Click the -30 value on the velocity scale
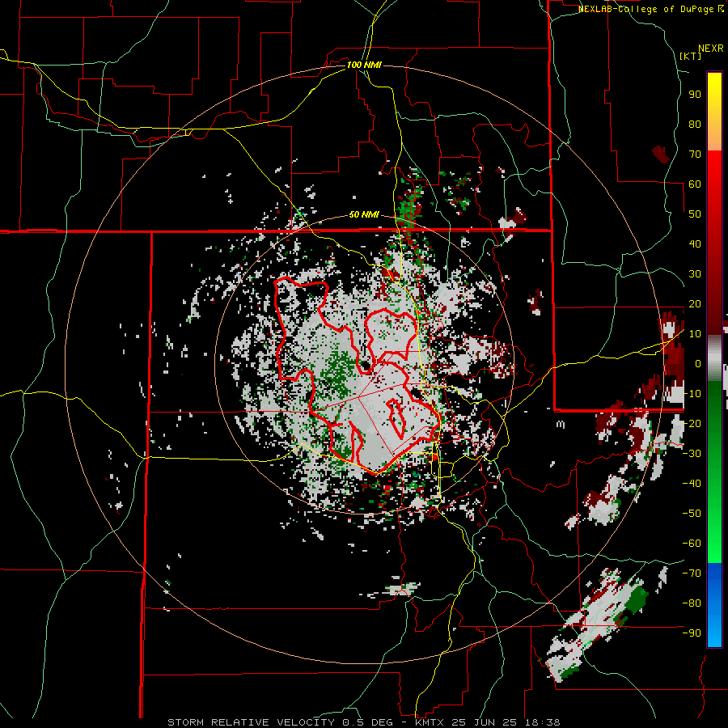Screen dimensions: 728x728 pyautogui.click(x=692, y=453)
